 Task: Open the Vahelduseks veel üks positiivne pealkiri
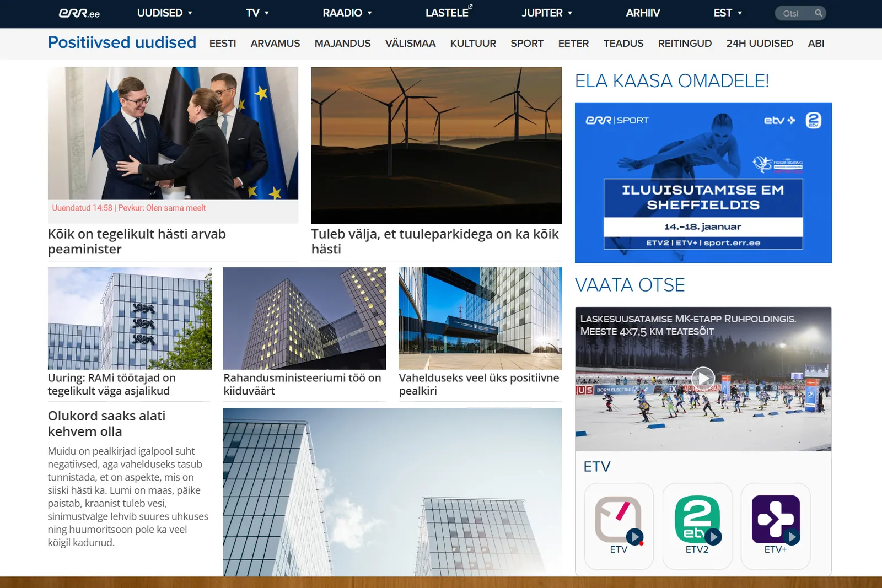click(x=479, y=385)
